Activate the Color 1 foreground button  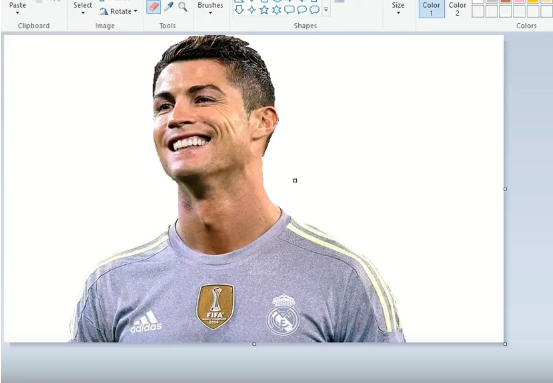[x=431, y=9]
